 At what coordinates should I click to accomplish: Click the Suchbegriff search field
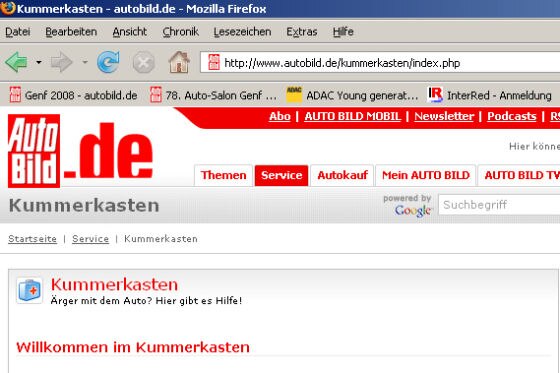499,205
